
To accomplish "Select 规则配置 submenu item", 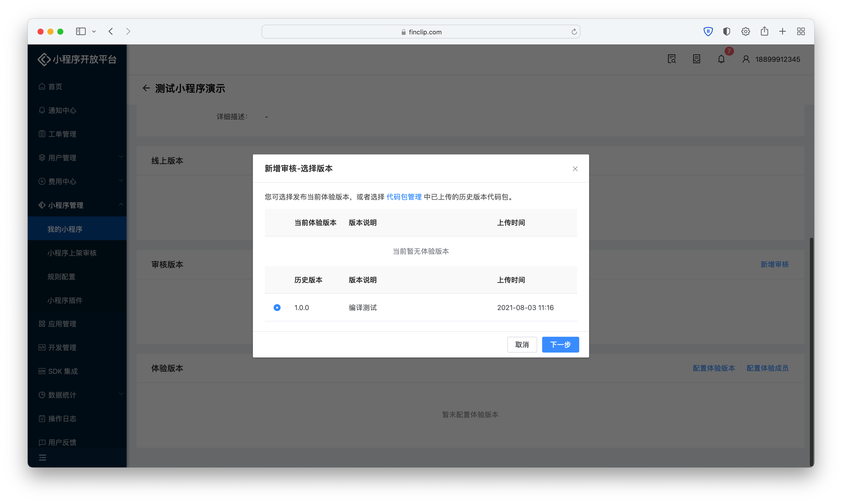I will (77, 276).
